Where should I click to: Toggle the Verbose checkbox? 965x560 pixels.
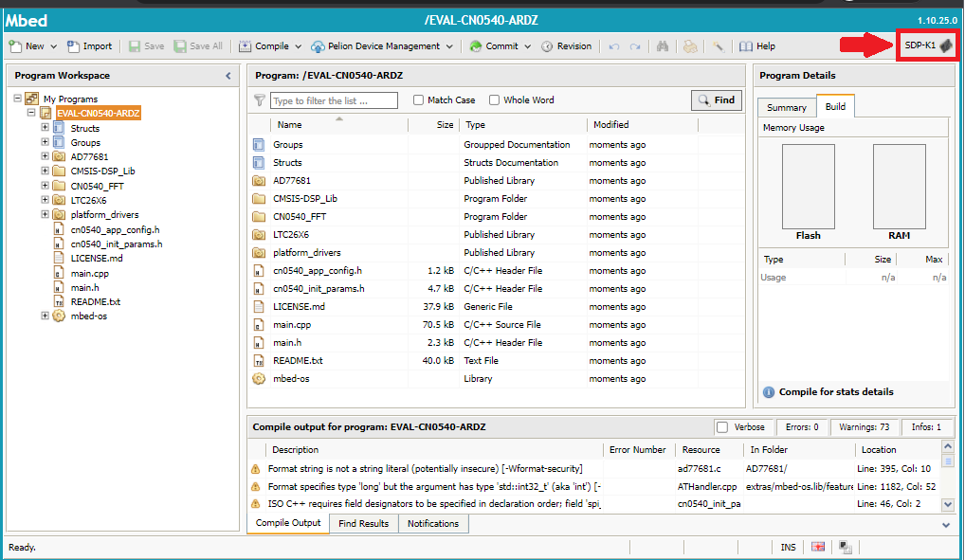pyautogui.click(x=722, y=427)
